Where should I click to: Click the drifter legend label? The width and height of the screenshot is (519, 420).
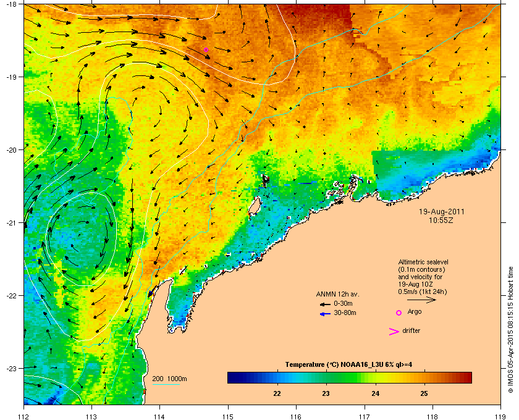tap(411, 330)
